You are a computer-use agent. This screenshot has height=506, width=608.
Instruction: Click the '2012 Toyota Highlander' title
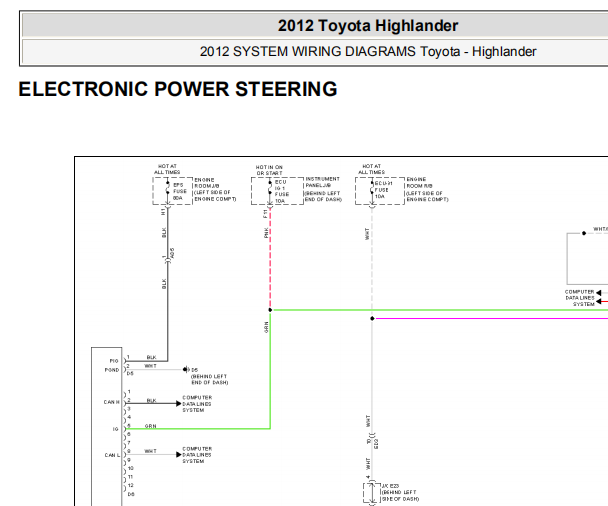pos(368,26)
